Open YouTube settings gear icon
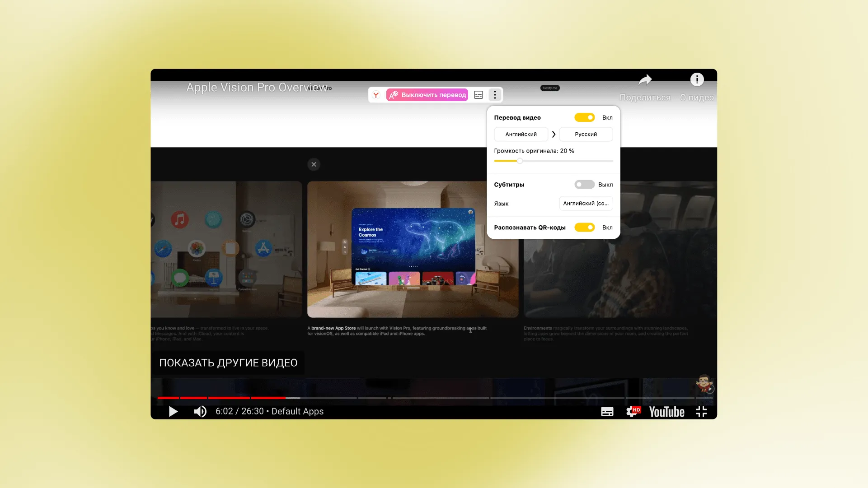The image size is (868, 488). (633, 411)
